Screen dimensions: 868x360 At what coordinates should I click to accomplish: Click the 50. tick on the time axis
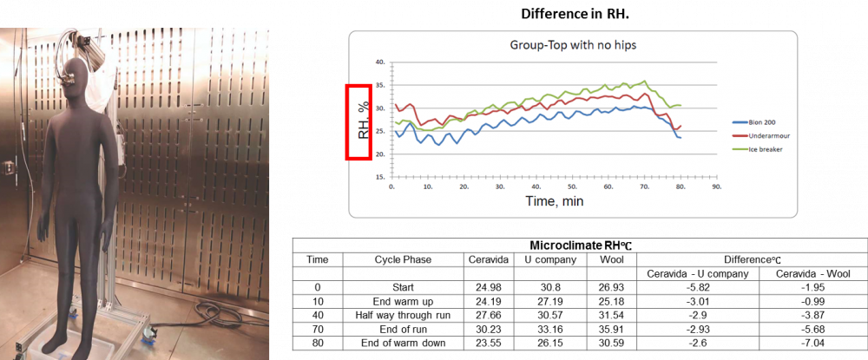tap(572, 187)
